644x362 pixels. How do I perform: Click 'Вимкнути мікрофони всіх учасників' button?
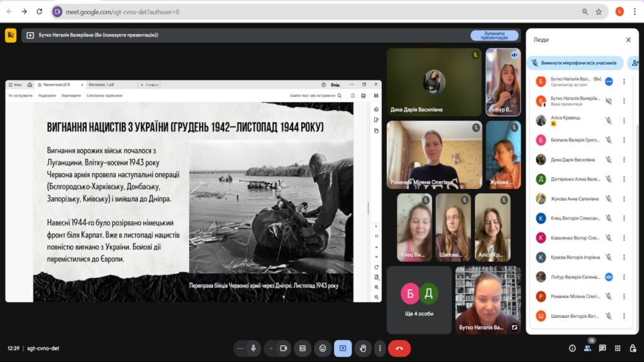click(575, 63)
